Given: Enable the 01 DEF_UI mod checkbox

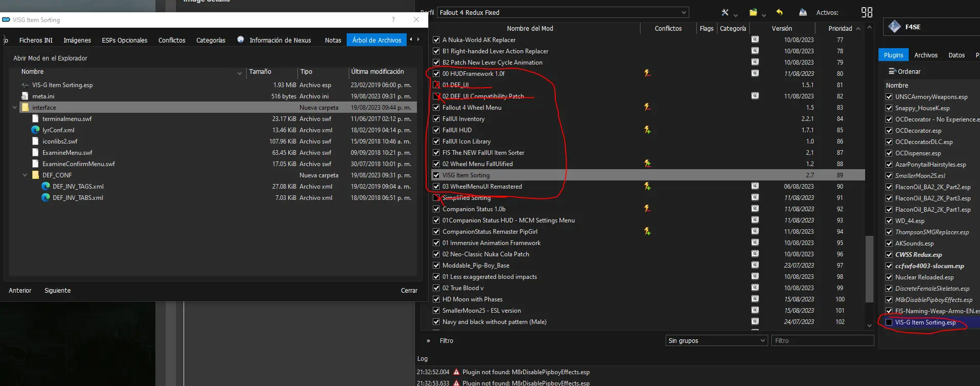Looking at the screenshot, I should [x=436, y=85].
